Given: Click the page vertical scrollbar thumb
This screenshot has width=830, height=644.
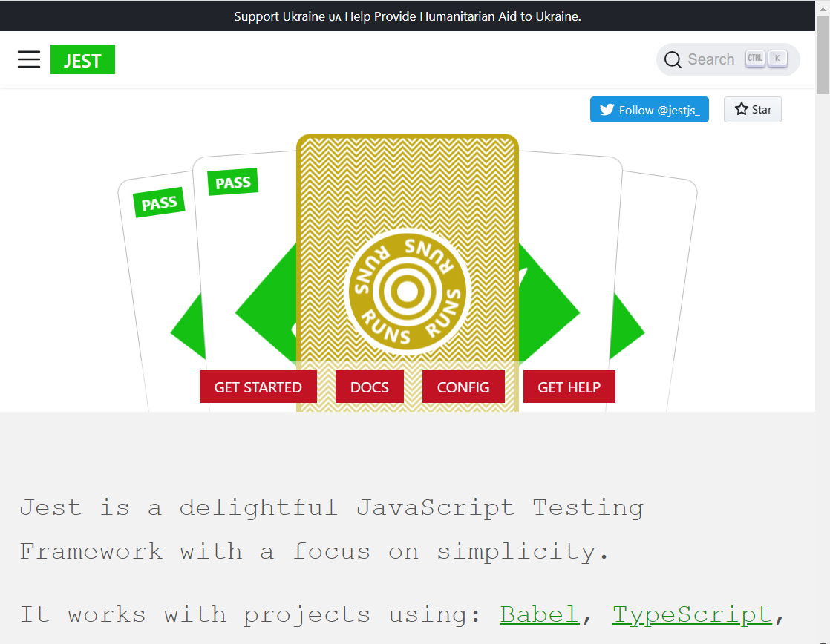Looking at the screenshot, I should (x=823, y=56).
